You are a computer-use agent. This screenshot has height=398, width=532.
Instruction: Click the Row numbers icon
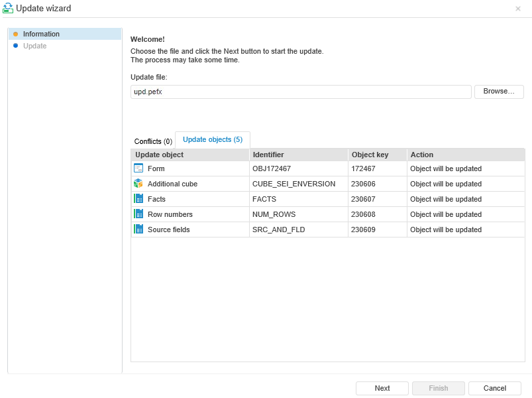pos(138,214)
